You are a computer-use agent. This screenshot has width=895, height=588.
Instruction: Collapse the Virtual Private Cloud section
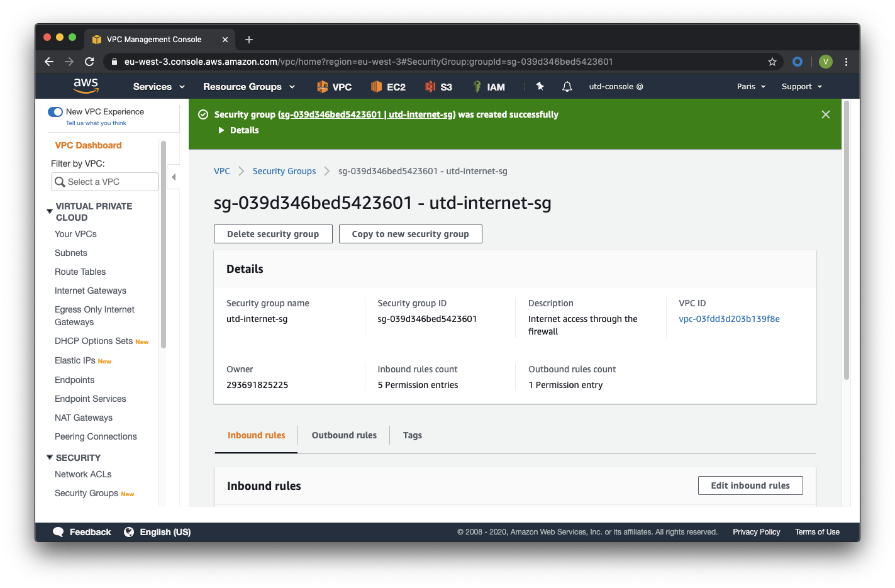[x=50, y=211]
